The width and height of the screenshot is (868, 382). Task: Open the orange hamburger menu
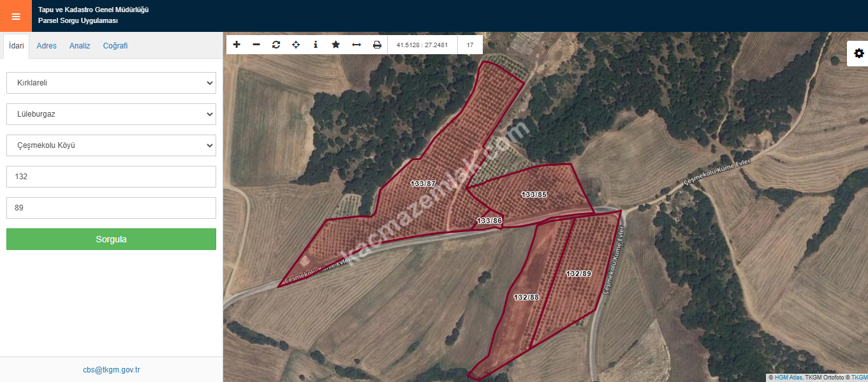(x=16, y=16)
